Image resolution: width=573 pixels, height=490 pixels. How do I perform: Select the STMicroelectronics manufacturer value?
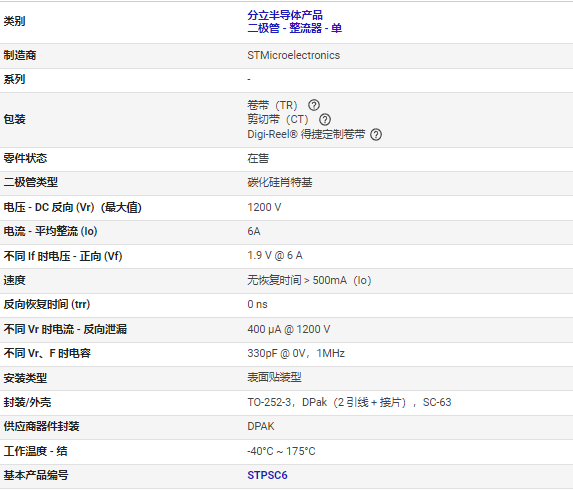click(293, 55)
